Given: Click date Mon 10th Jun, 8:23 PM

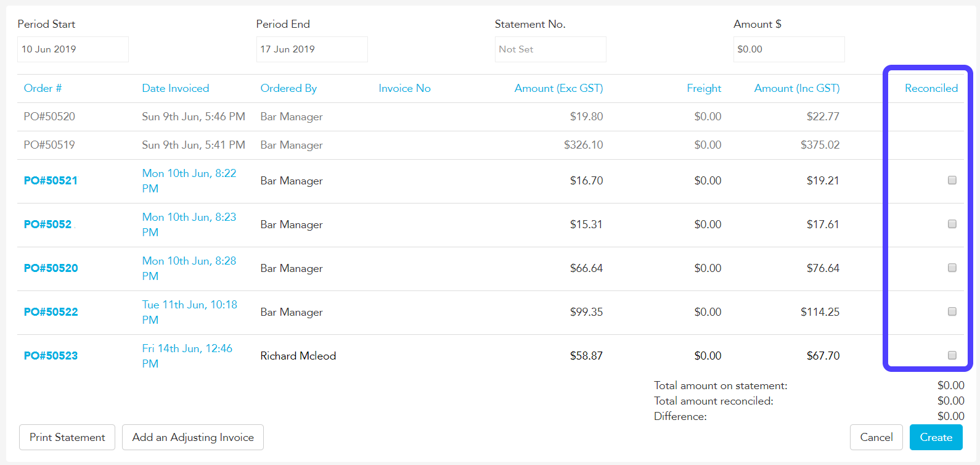Looking at the screenshot, I should [x=189, y=224].
